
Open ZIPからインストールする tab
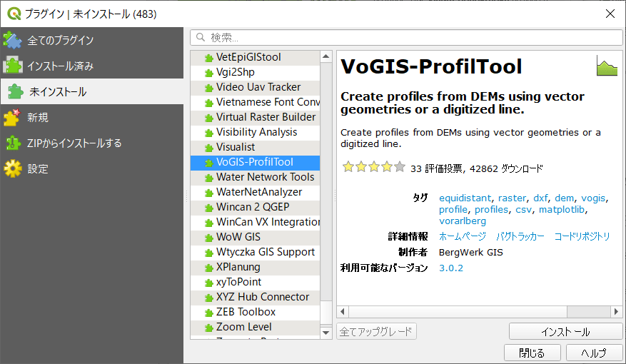pyautogui.click(x=92, y=143)
